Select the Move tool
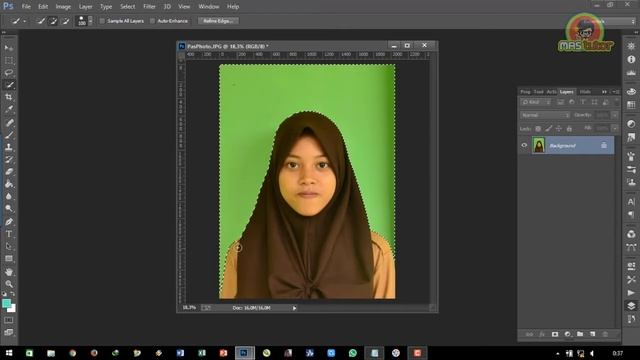Screen dimensions: 640x360 pos(9,48)
